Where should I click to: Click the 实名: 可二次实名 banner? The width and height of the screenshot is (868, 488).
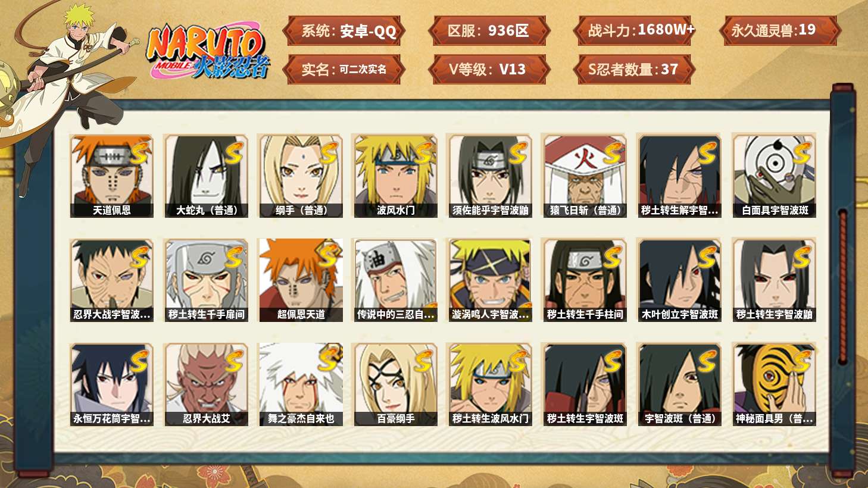click(344, 70)
